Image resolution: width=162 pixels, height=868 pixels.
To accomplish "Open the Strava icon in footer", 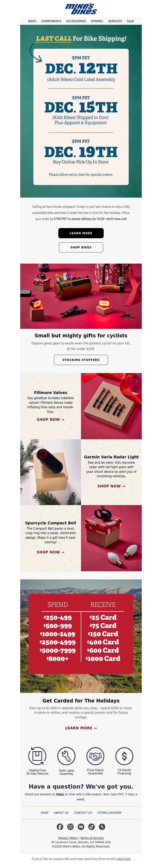I will pyautogui.click(x=102, y=827).
